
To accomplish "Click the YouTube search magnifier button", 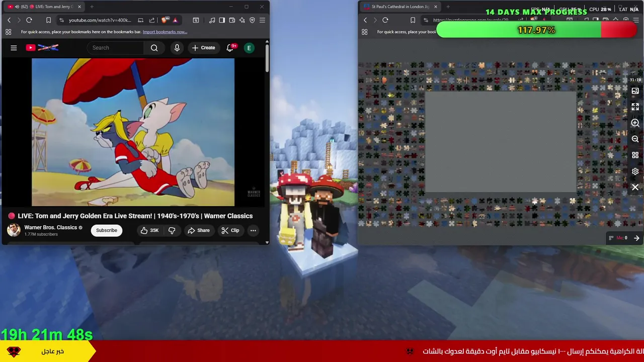I will tap(154, 48).
